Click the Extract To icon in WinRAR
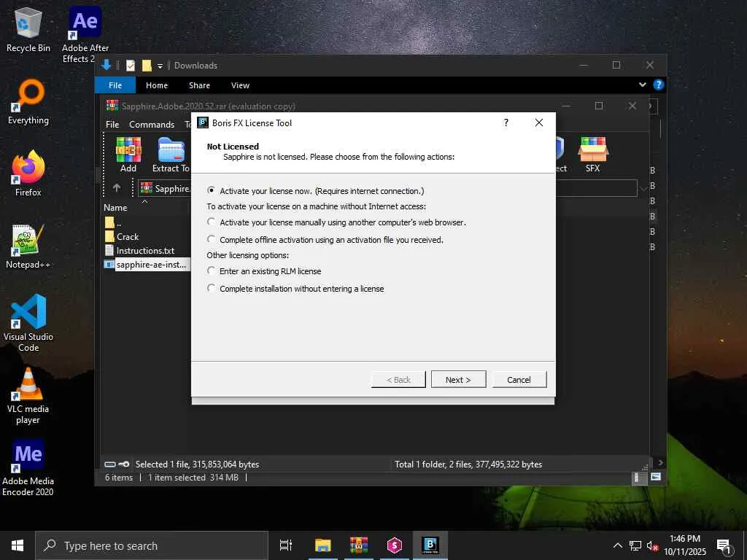 pyautogui.click(x=171, y=155)
